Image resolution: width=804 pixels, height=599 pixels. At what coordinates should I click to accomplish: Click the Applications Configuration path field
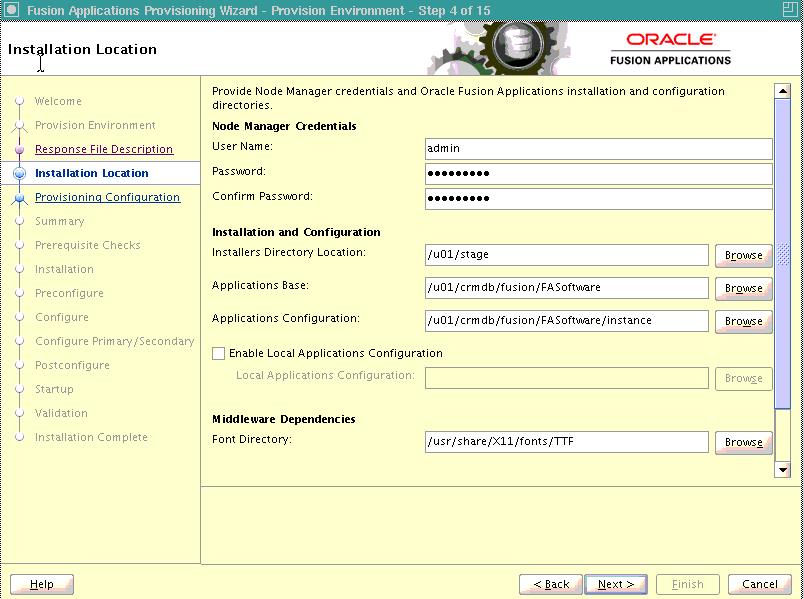[x=567, y=321]
